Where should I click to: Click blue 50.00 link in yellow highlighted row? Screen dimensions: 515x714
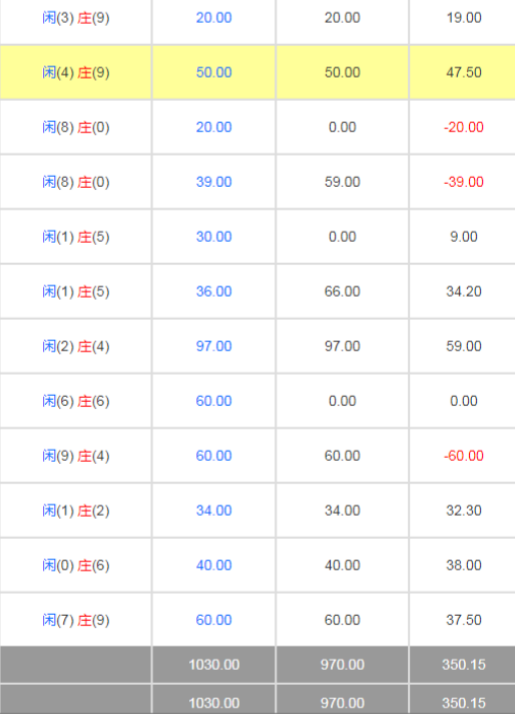pyautogui.click(x=214, y=72)
